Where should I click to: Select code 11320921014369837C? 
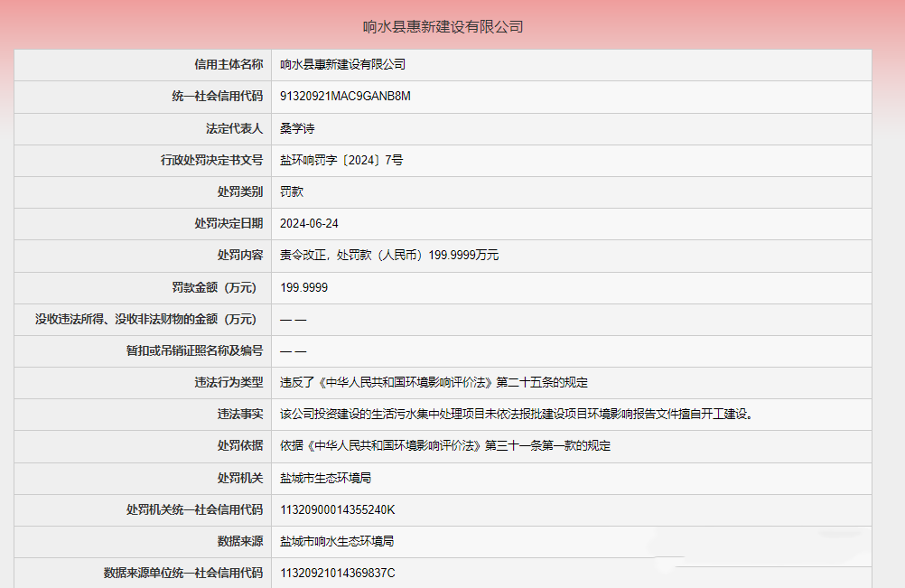pyautogui.click(x=337, y=573)
